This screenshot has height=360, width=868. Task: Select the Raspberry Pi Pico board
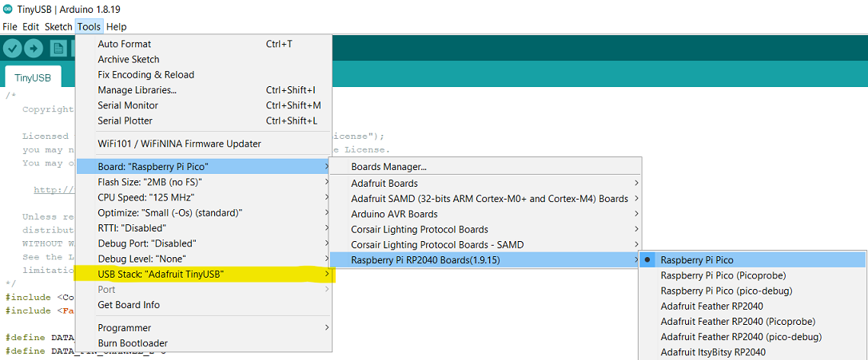point(752,260)
